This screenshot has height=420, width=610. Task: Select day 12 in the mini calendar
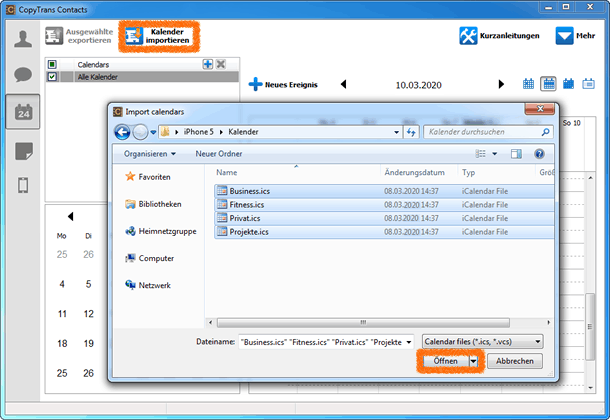click(x=89, y=314)
